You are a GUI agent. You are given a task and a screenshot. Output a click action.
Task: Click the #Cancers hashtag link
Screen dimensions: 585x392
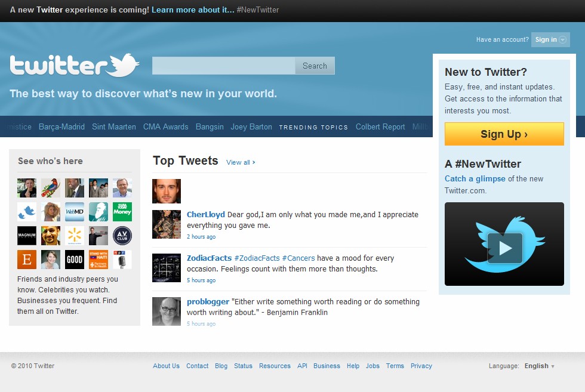pos(298,258)
